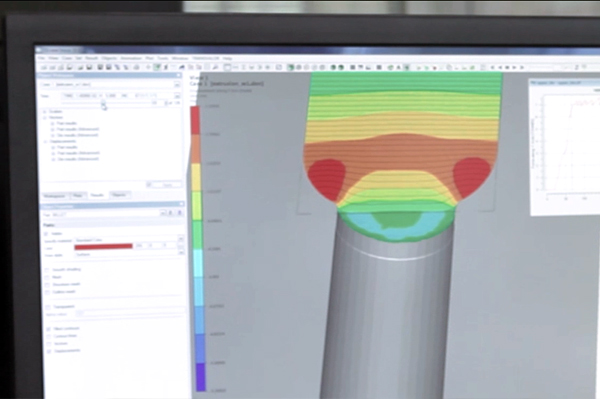This screenshot has height=399, width=600.
Task: Switch to the Plots tab
Action: [78, 195]
